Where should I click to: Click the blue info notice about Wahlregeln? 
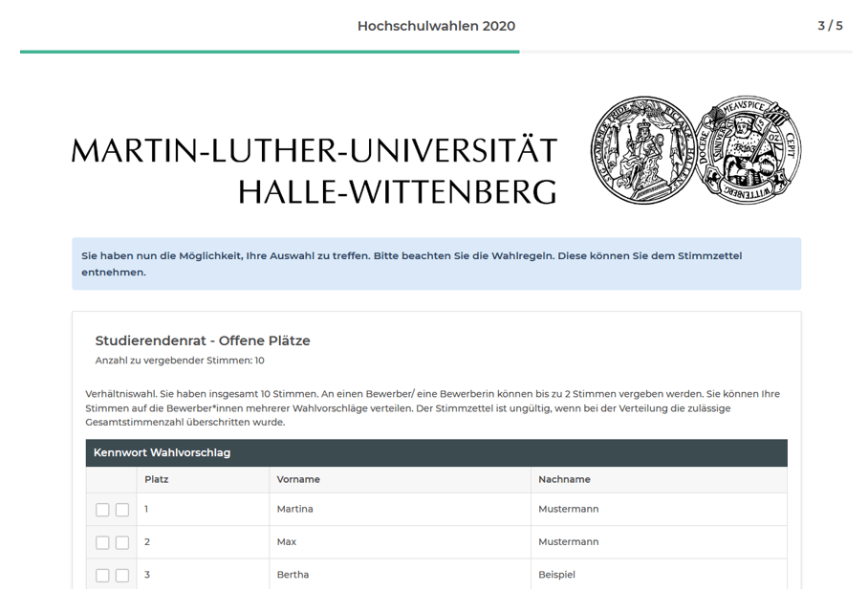(436, 264)
